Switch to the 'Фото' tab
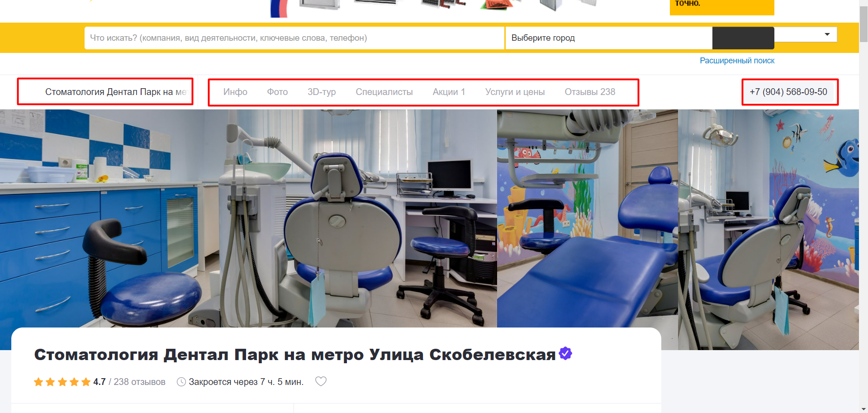868x413 pixels. click(x=277, y=92)
